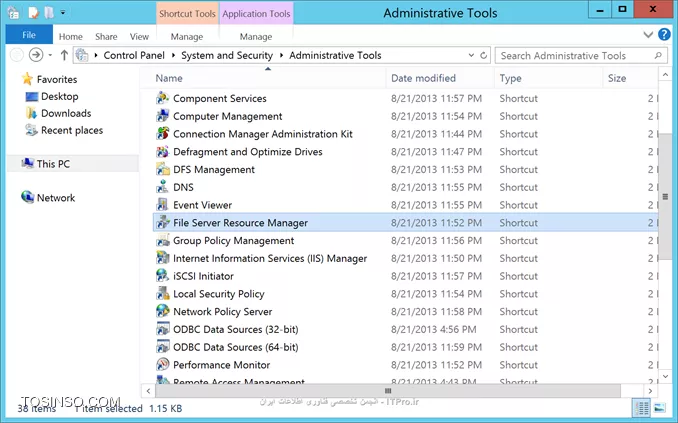This screenshot has height=423, width=678.
Task: Open the Home ribbon tab
Action: coord(70,37)
